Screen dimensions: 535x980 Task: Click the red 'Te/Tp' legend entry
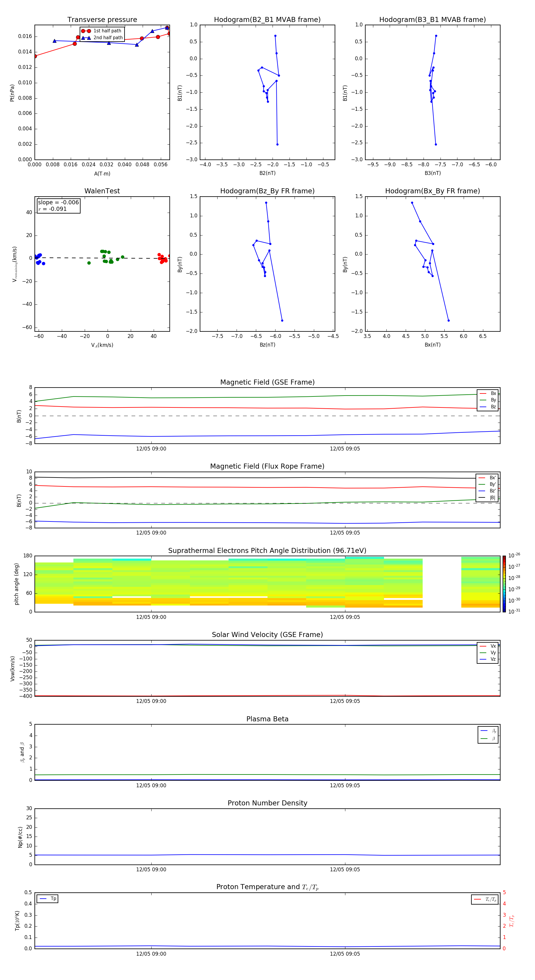(x=485, y=899)
